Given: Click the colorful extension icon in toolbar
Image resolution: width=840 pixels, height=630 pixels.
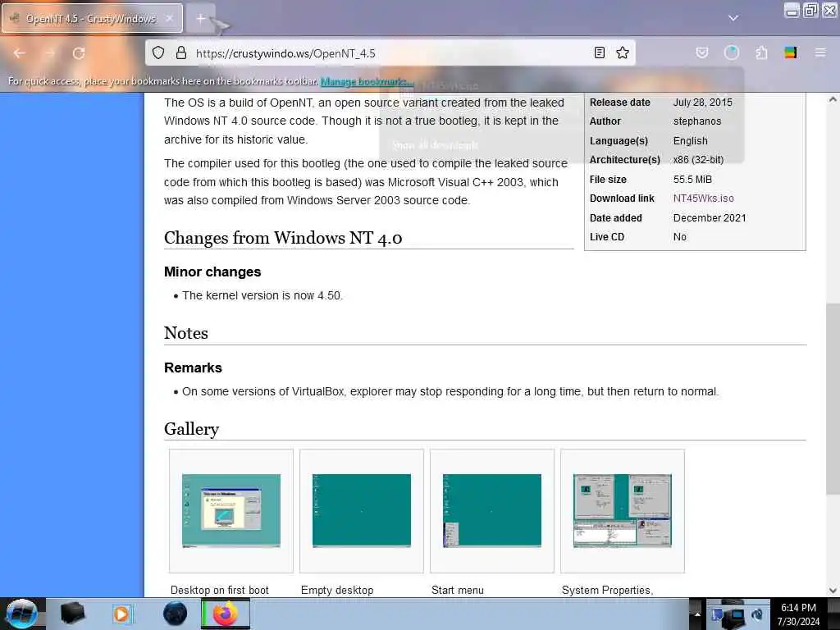Looking at the screenshot, I should pyautogui.click(x=790, y=52).
